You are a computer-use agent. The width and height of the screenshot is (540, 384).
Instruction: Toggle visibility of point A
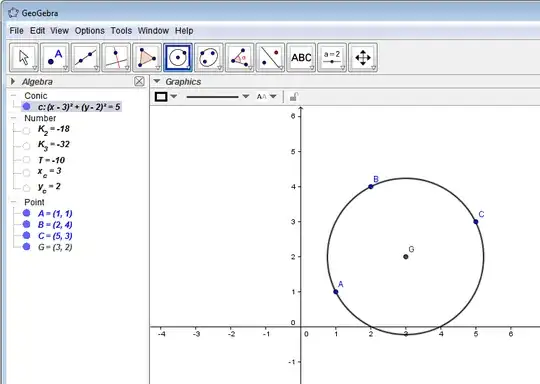point(27,213)
